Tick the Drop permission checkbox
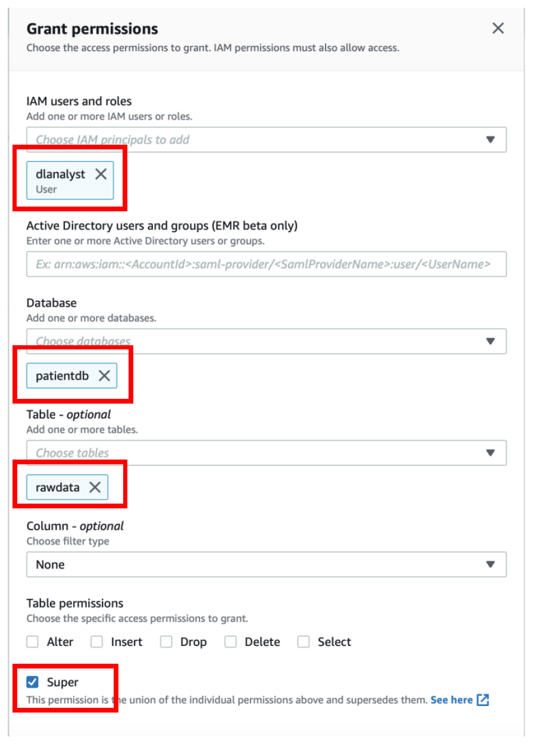The image size is (538, 756). coord(166,642)
